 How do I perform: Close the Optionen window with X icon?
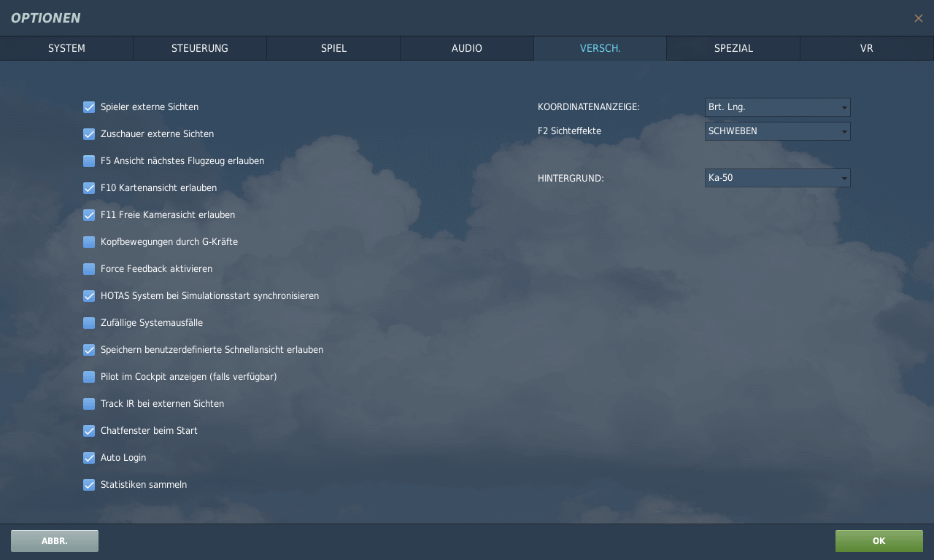[918, 18]
